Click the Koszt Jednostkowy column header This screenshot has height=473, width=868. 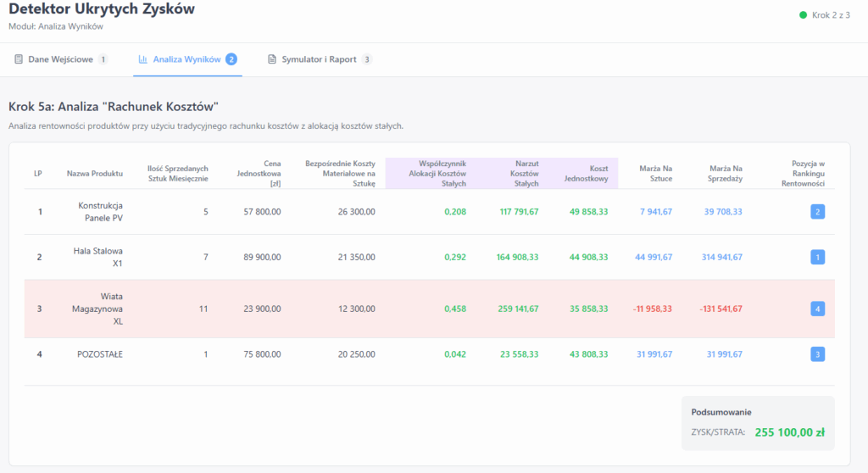(x=587, y=173)
